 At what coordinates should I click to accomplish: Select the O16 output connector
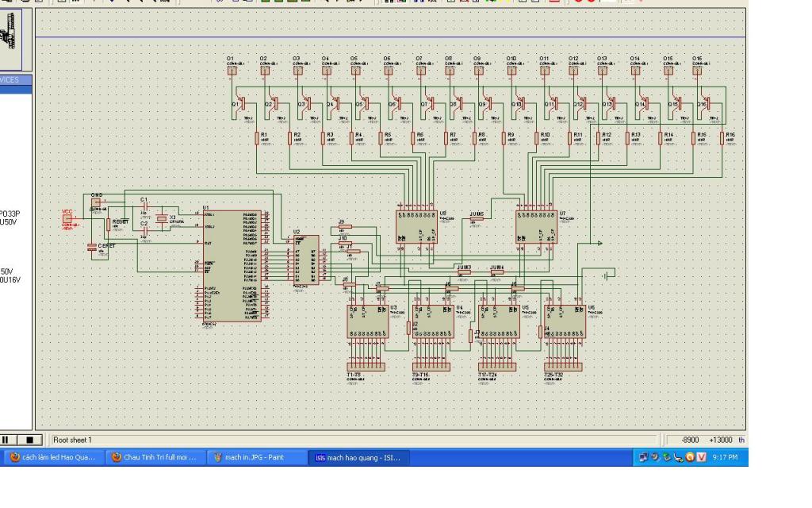[x=697, y=70]
